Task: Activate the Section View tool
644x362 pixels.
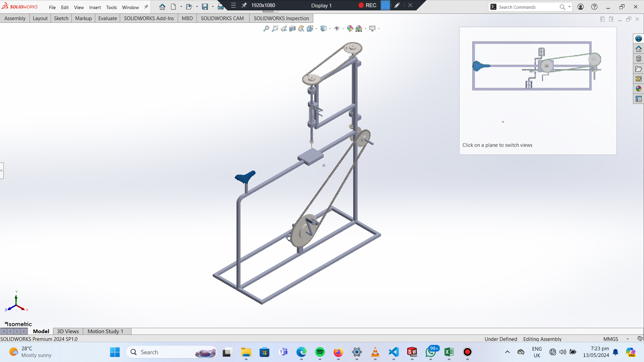Action: tap(292, 28)
